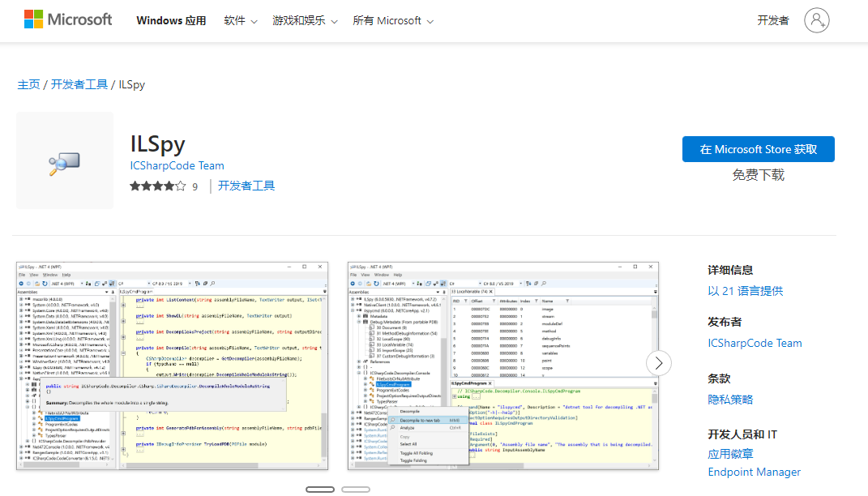Open the Endpoint Manager link
This screenshot has height=496, width=868.
click(754, 472)
